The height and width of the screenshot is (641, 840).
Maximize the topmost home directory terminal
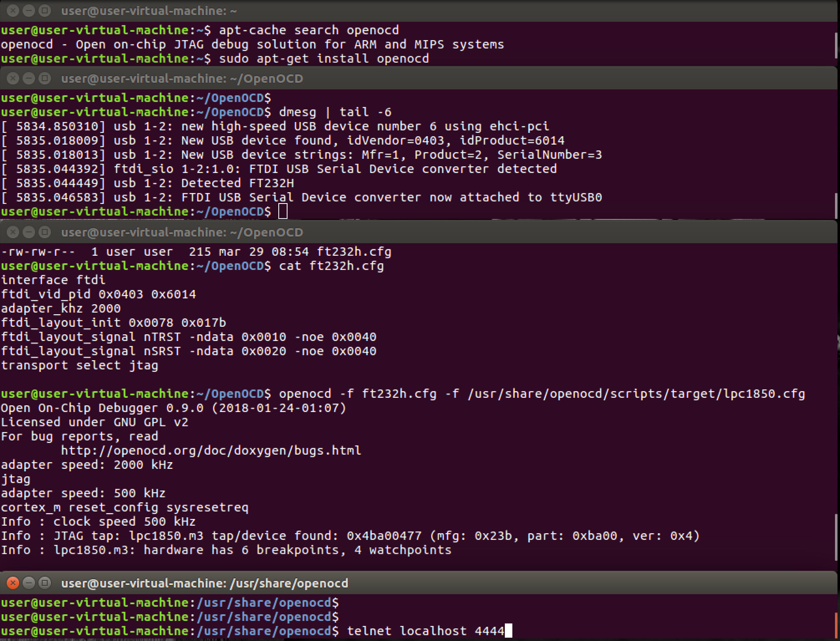(x=45, y=10)
